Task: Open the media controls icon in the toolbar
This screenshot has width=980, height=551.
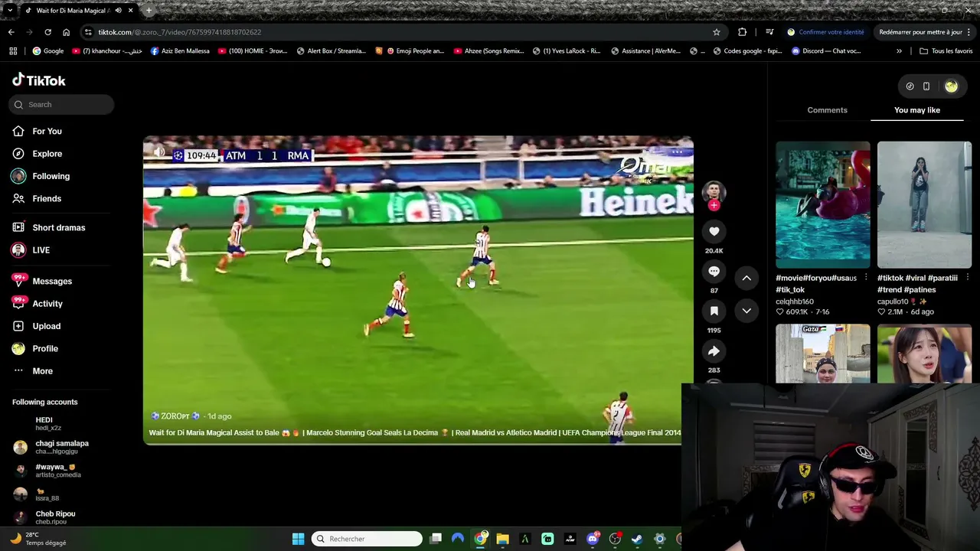Action: pos(769,32)
